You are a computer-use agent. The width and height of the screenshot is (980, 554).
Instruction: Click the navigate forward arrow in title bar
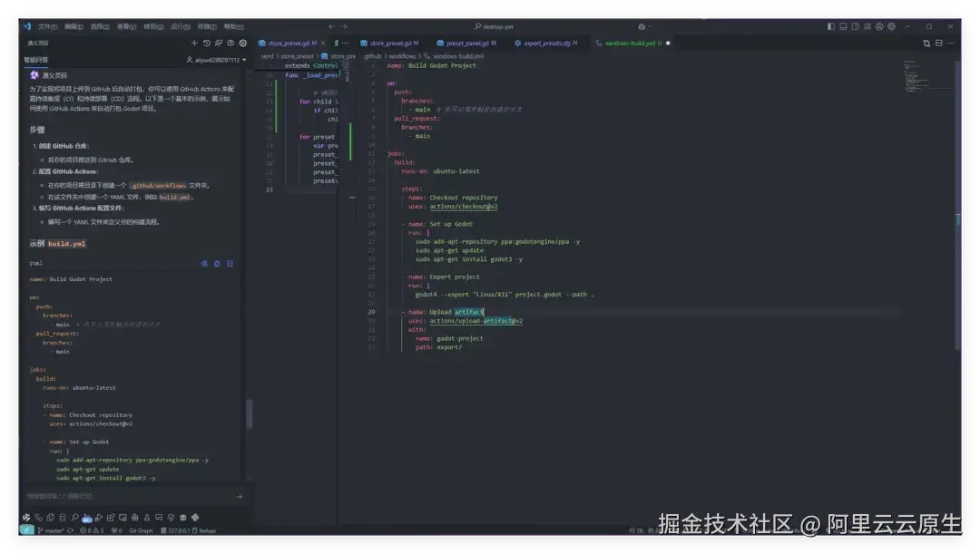344,27
